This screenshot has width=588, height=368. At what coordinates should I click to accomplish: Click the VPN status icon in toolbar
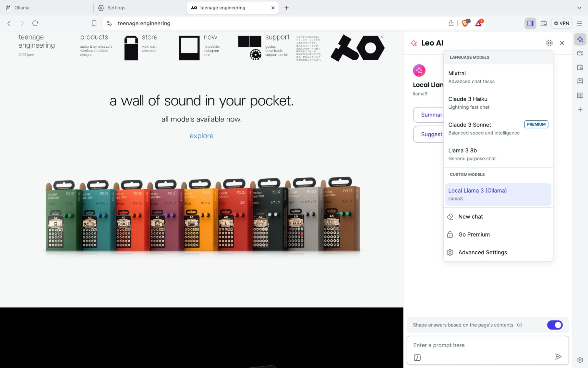pyautogui.click(x=561, y=23)
